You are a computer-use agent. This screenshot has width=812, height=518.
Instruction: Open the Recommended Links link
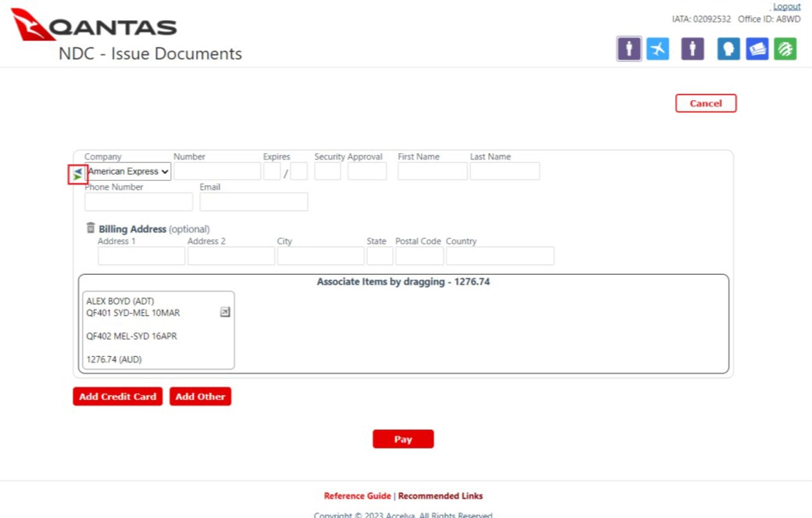(x=440, y=496)
